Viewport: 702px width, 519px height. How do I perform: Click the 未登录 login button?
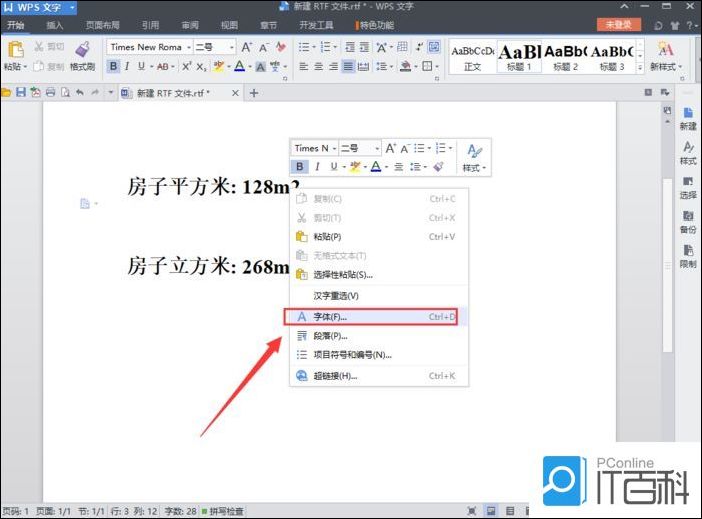click(619, 25)
